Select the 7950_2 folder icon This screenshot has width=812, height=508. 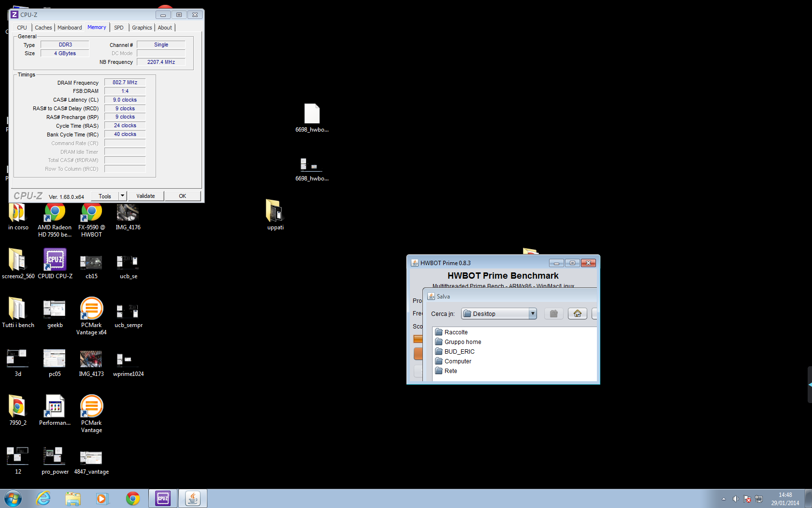[18, 410]
